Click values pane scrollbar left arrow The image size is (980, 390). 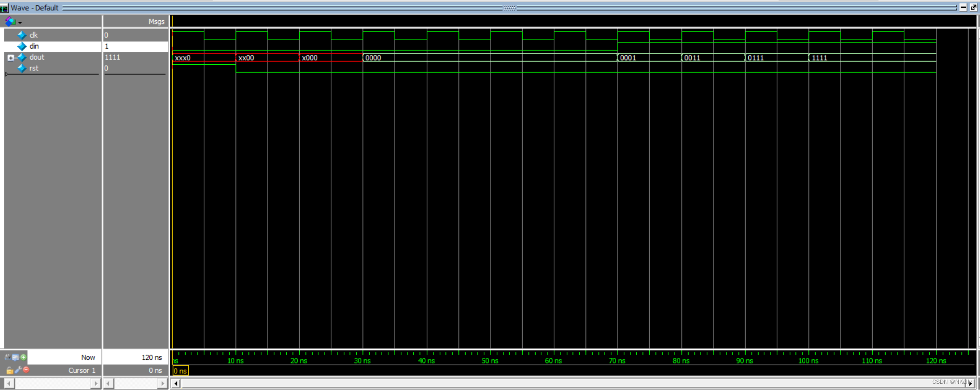coord(108,383)
